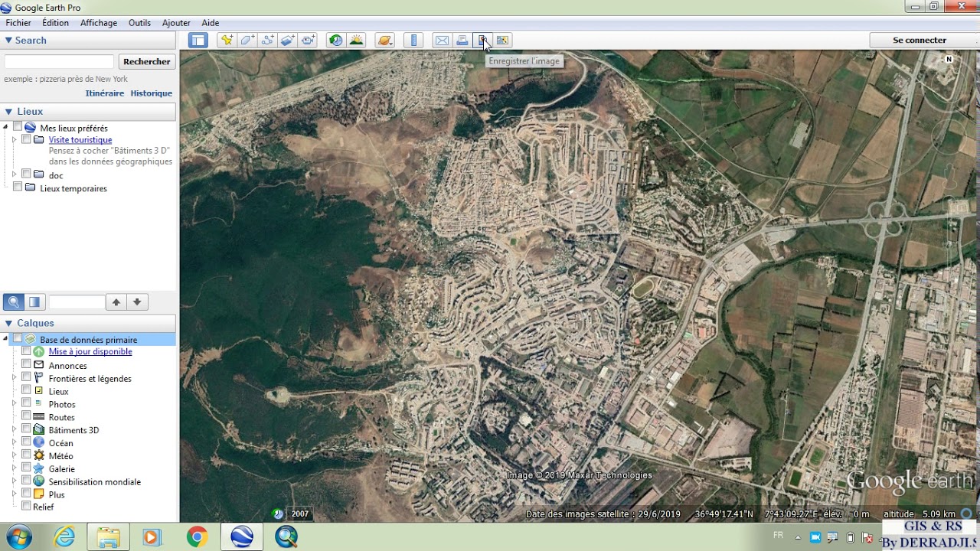This screenshot has height=551, width=980.
Task: Open the Windows Start button
Action: 18,537
